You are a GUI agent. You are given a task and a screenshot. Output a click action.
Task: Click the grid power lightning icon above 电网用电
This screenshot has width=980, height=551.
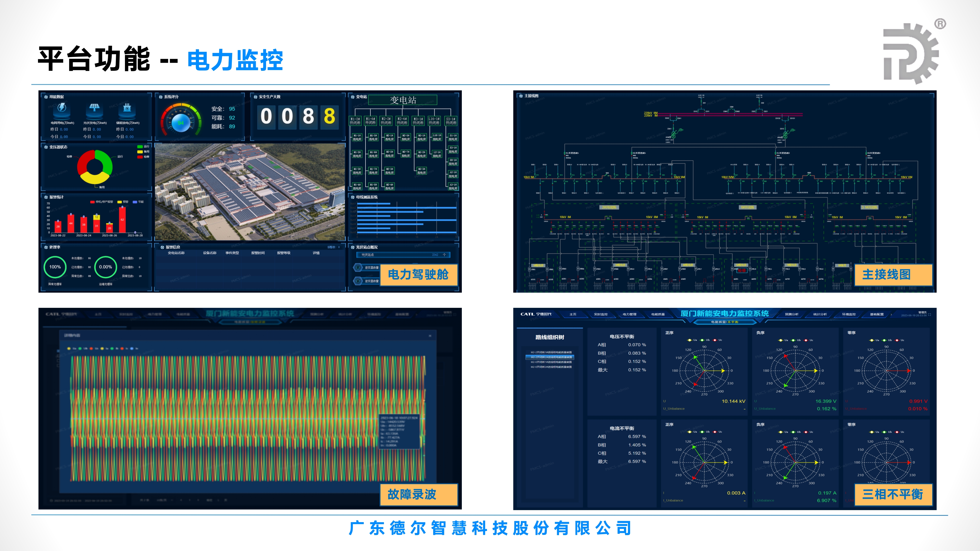(x=62, y=109)
